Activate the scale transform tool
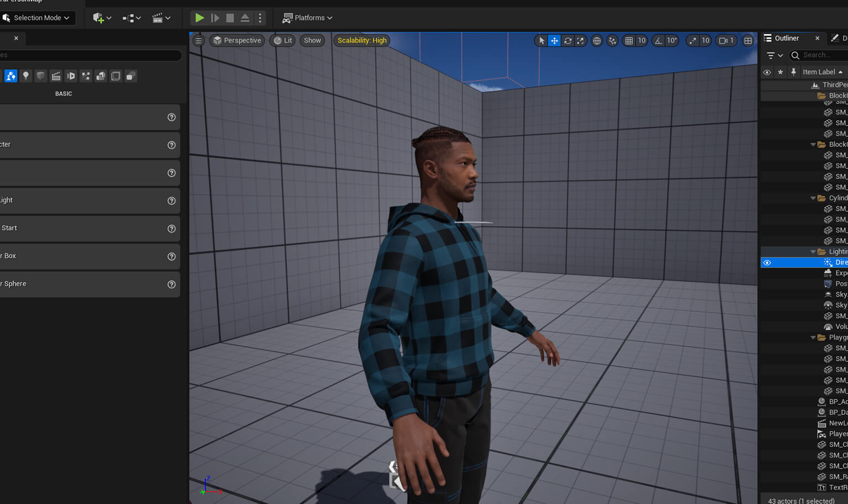The image size is (848, 504). click(580, 40)
